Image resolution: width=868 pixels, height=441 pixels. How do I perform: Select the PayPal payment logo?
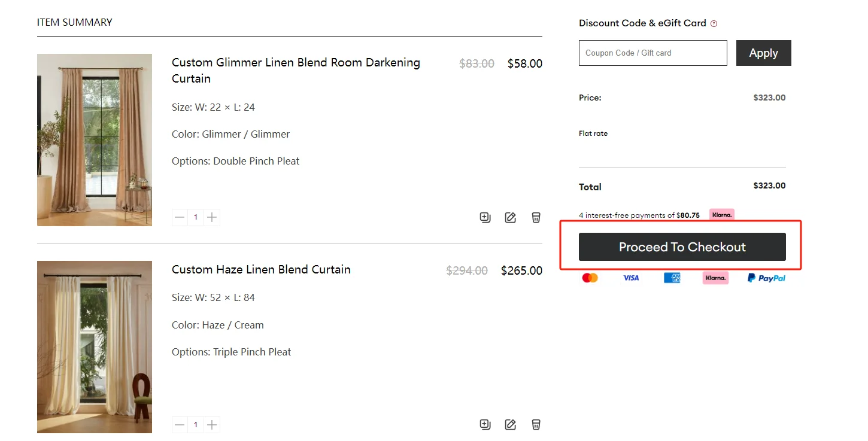click(766, 278)
